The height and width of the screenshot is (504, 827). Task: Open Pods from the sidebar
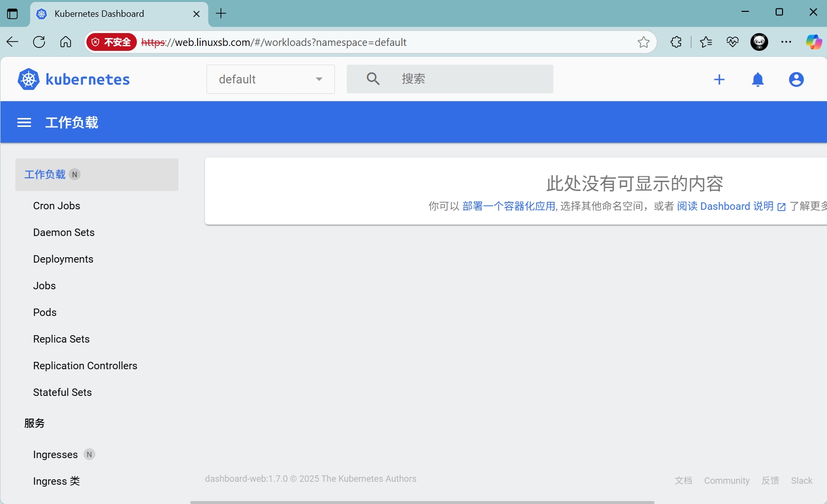tap(45, 312)
